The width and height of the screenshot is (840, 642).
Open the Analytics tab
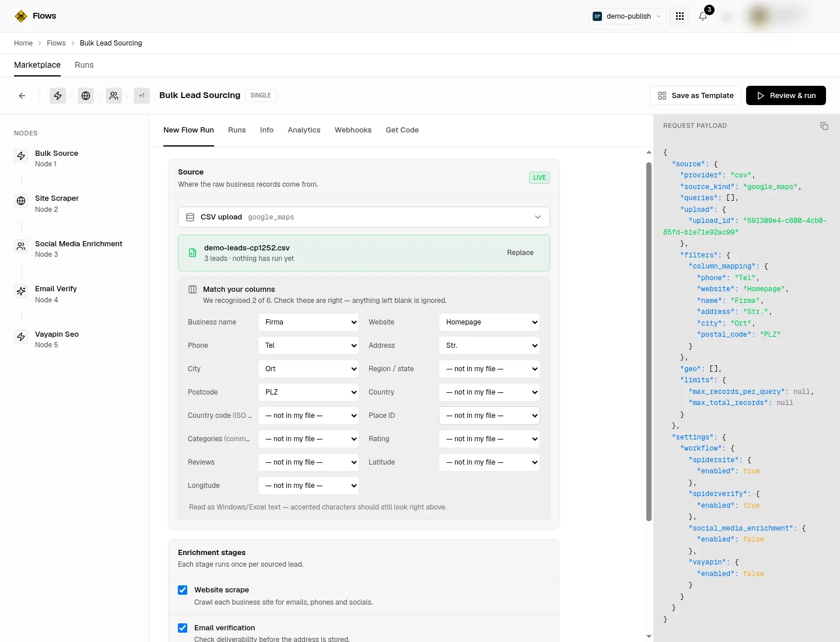tap(304, 130)
